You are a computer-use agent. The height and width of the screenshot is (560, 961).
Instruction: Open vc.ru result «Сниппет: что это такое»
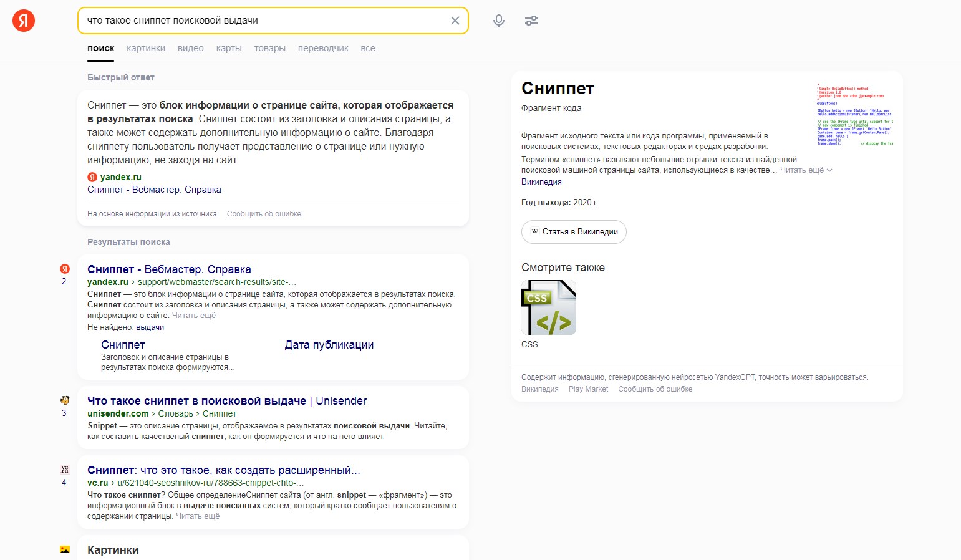[224, 470]
